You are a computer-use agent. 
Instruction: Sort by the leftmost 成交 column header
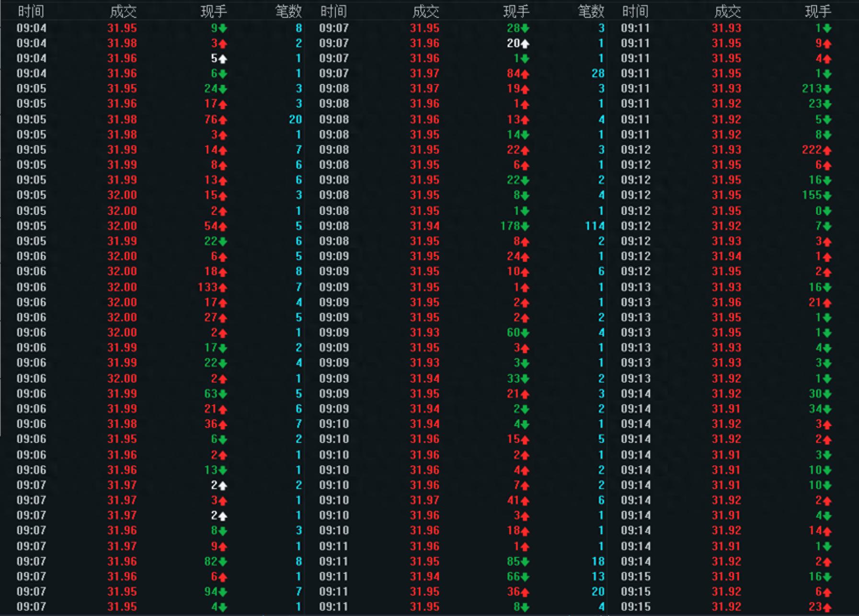coord(123,11)
